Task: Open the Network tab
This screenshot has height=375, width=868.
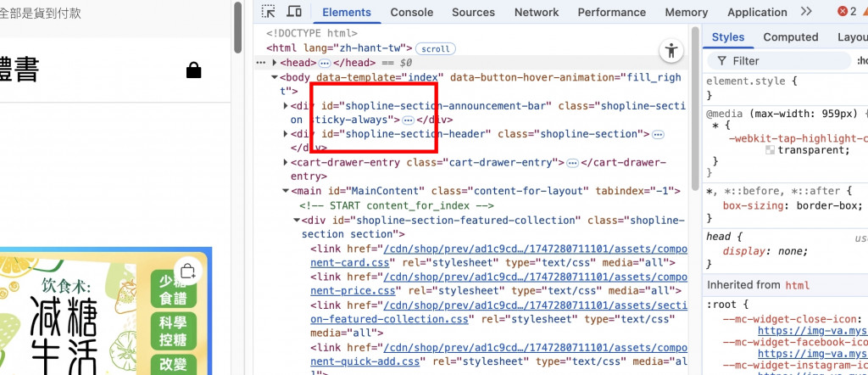Action: coord(537,12)
